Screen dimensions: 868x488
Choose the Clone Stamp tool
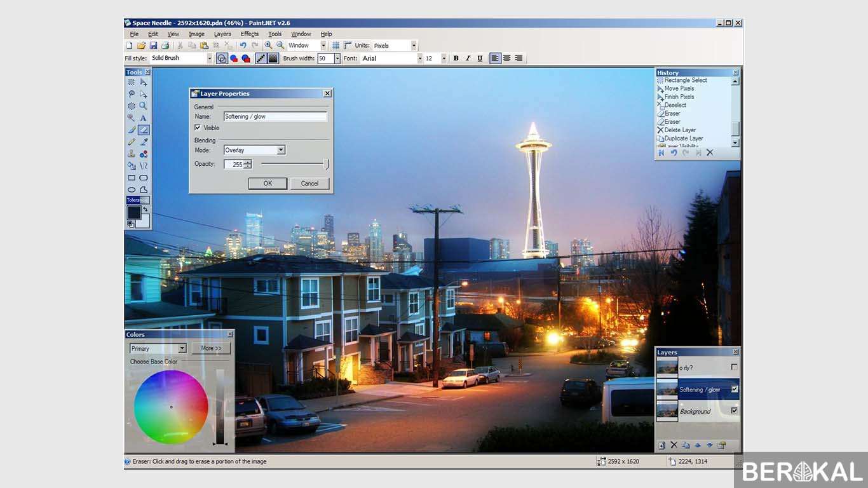132,154
